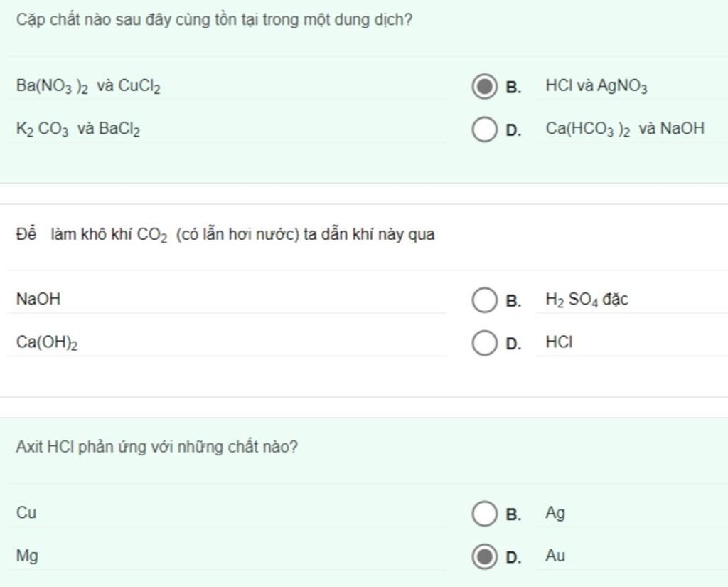Select radio button B for Ag

pos(484,514)
